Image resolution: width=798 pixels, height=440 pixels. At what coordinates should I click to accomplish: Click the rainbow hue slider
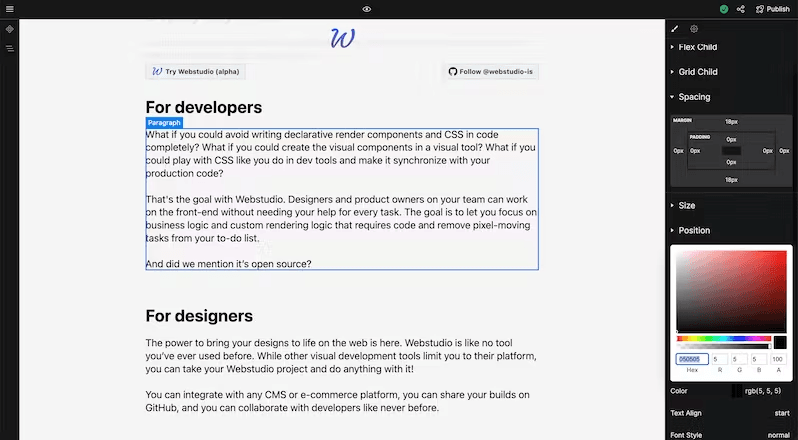pyautogui.click(x=724, y=338)
